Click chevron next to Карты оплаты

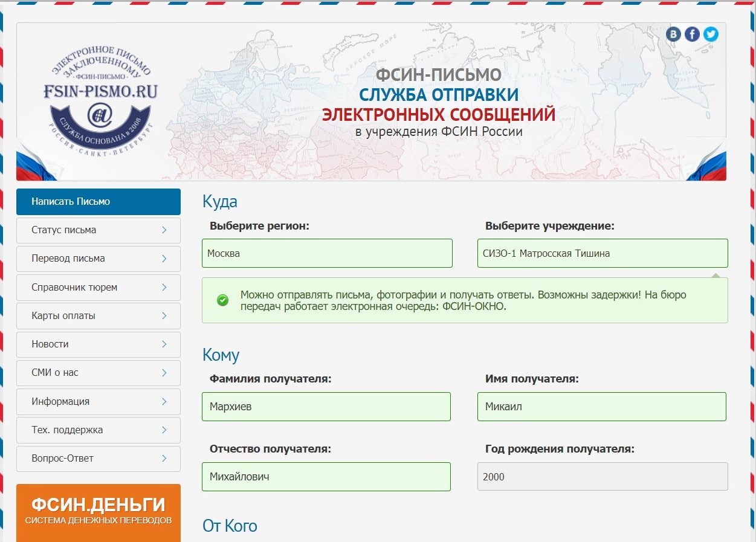click(x=164, y=315)
